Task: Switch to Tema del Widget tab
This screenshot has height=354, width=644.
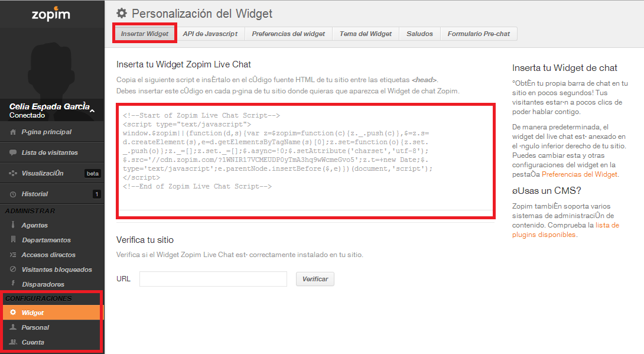Action: [366, 34]
